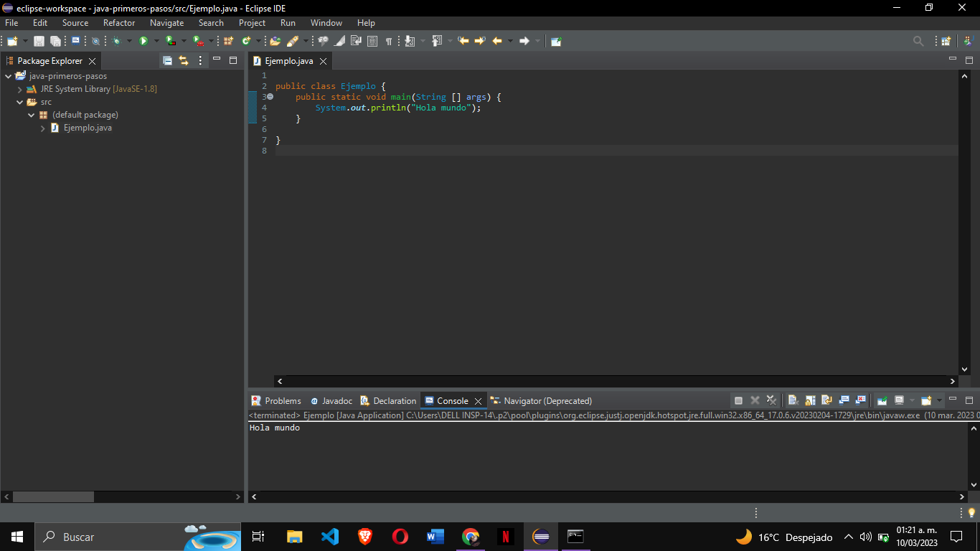Expand Ejemplo.java tree node
The width and height of the screenshot is (980, 551).
[x=43, y=128]
